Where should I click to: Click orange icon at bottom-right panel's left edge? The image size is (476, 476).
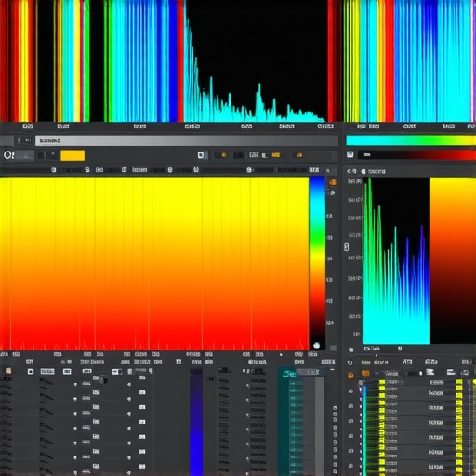coord(350,376)
